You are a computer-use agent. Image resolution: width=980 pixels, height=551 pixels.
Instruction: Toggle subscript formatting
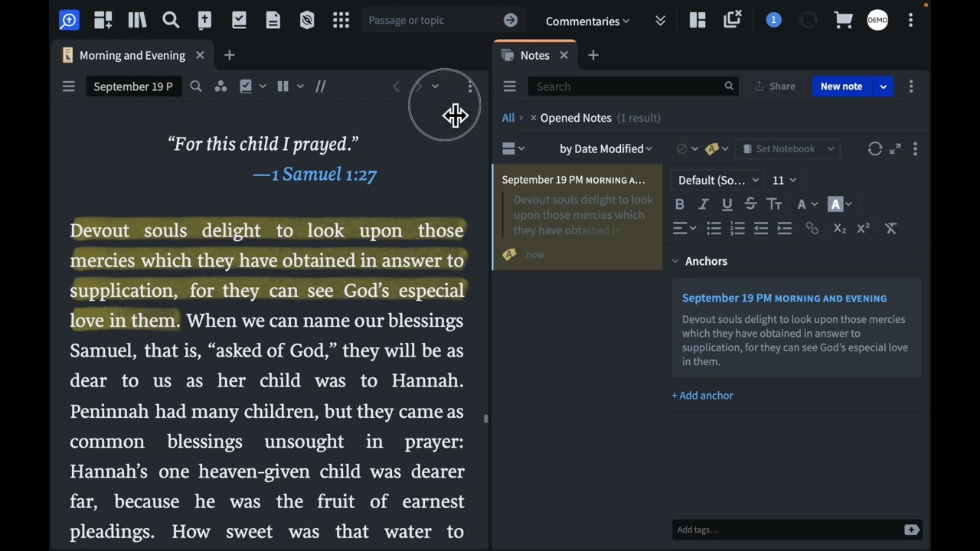(839, 228)
